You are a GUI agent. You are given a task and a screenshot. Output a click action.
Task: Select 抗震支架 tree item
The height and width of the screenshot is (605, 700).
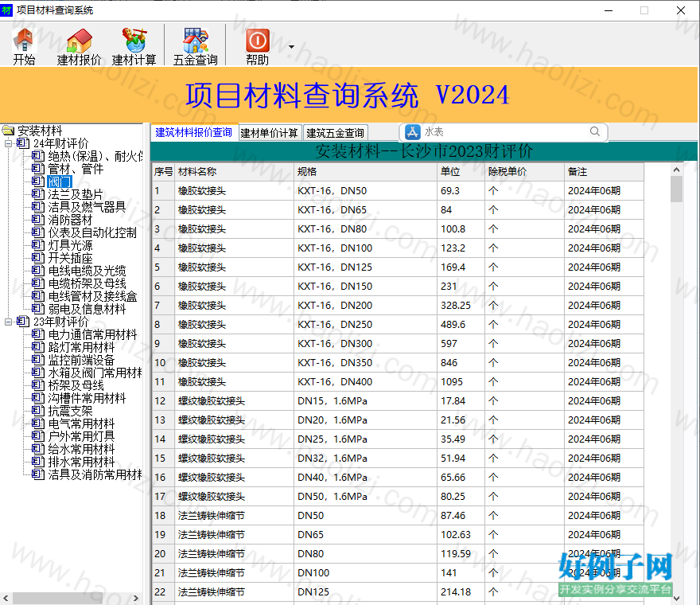(x=70, y=411)
